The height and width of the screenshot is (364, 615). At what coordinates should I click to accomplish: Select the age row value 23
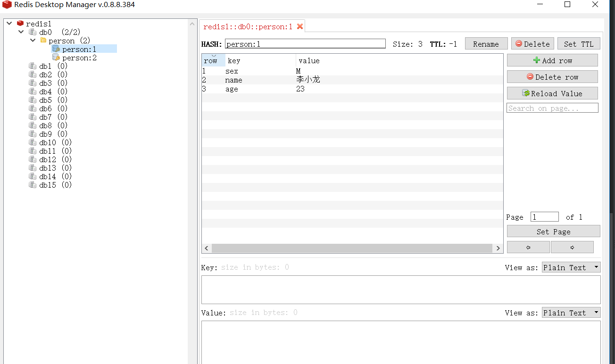[300, 89]
